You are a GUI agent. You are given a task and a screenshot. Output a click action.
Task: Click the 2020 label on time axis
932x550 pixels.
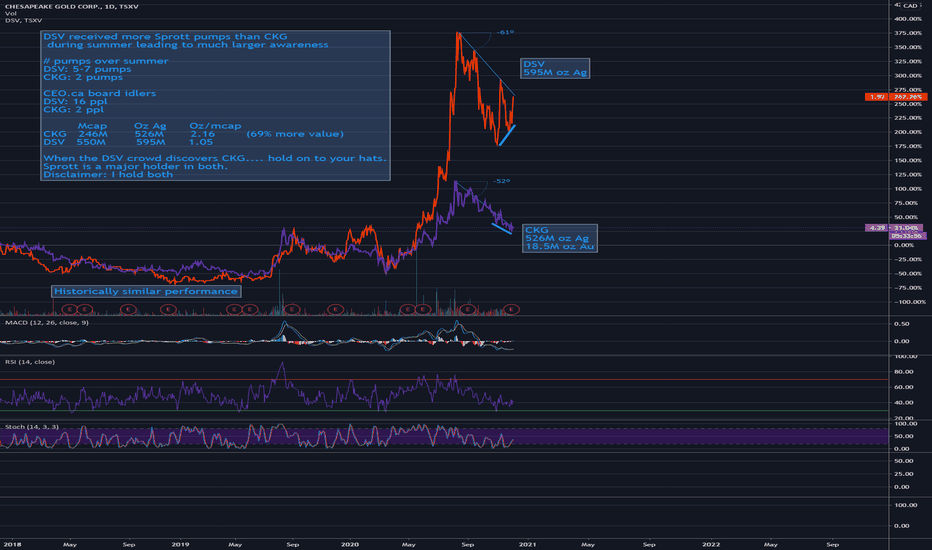click(x=350, y=544)
